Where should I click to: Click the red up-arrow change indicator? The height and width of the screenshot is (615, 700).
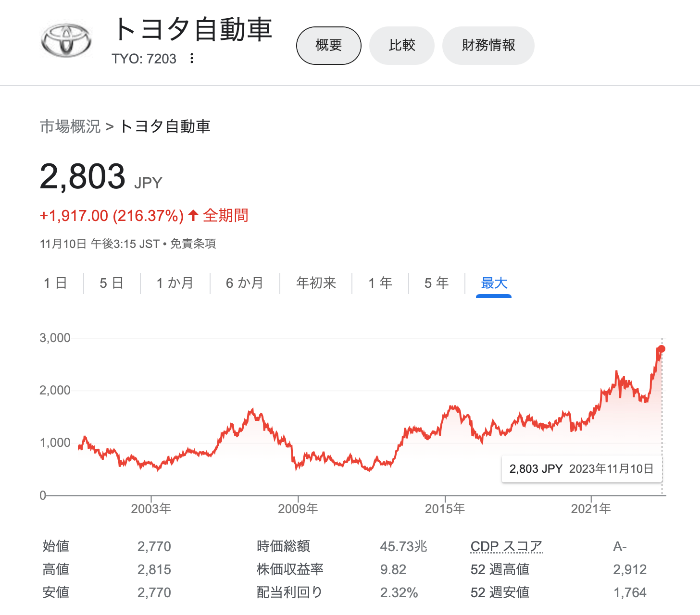pyautogui.click(x=193, y=215)
